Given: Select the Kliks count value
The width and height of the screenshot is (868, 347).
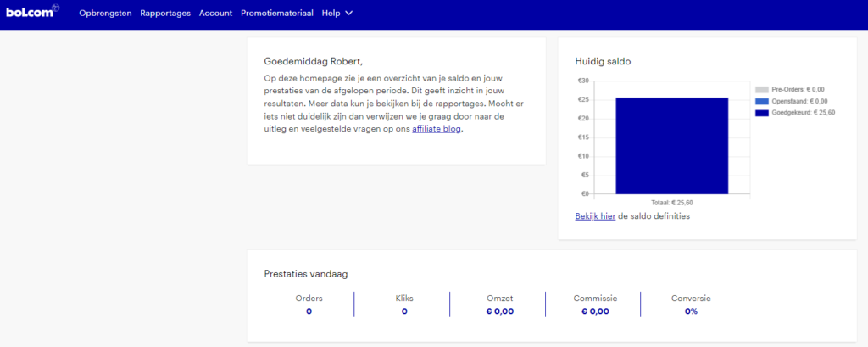Looking at the screenshot, I should tap(404, 311).
